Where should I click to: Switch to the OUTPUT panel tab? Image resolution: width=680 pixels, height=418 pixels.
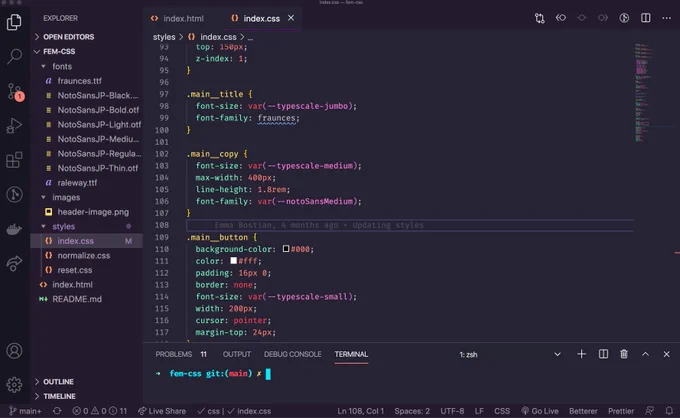coord(237,354)
